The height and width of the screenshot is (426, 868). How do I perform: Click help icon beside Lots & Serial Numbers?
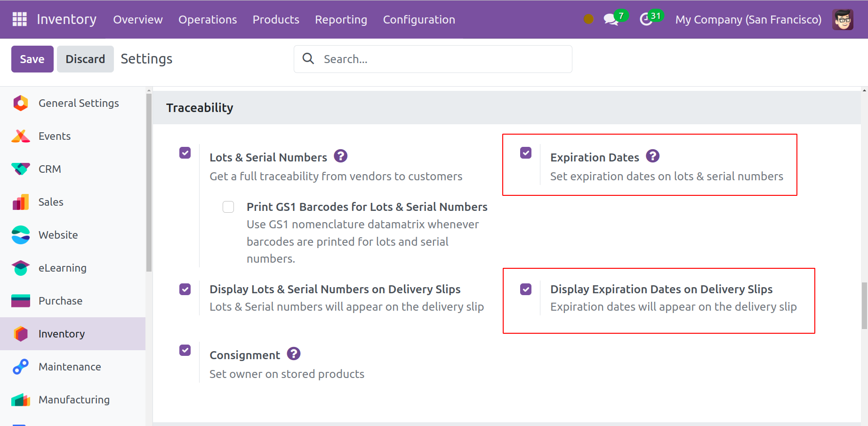pyautogui.click(x=340, y=156)
